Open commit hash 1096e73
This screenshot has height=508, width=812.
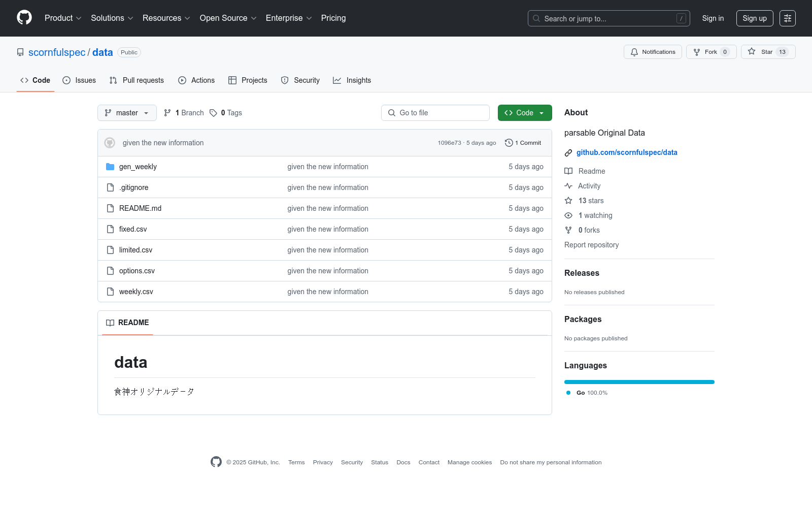pos(449,143)
